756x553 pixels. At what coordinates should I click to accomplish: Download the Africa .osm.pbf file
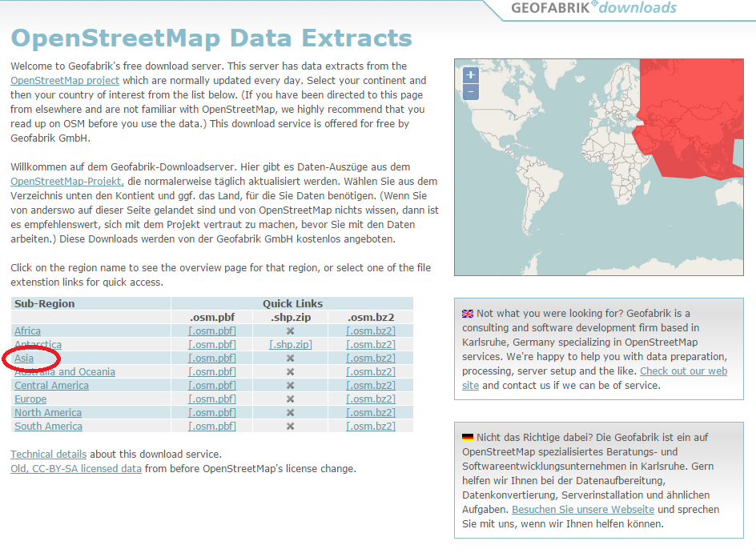(211, 331)
